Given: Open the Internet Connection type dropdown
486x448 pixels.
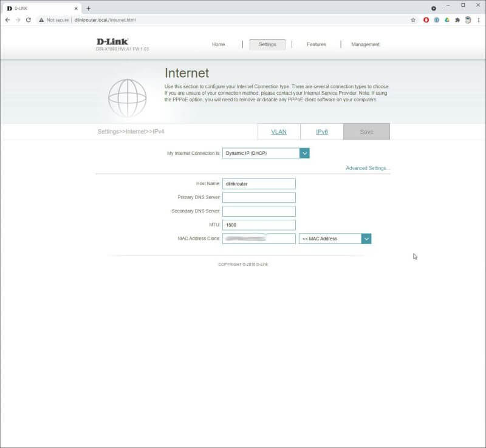Looking at the screenshot, I should [x=266, y=153].
